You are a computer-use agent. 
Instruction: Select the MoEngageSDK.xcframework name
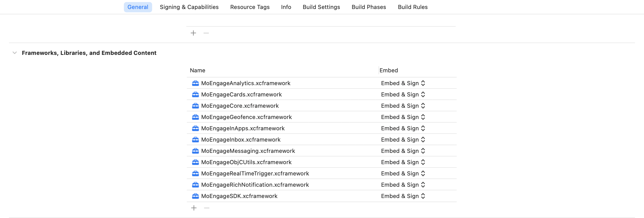[x=239, y=196]
